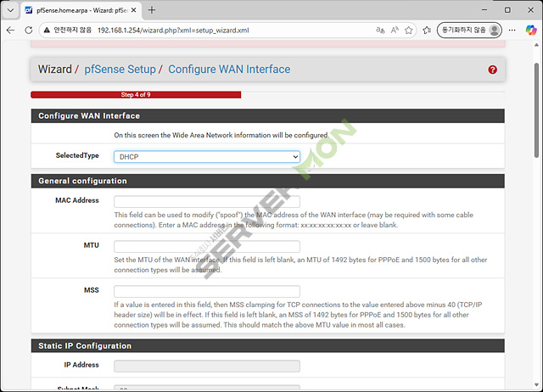Click the SelectedType label
This screenshot has width=543, height=392.
(77, 155)
